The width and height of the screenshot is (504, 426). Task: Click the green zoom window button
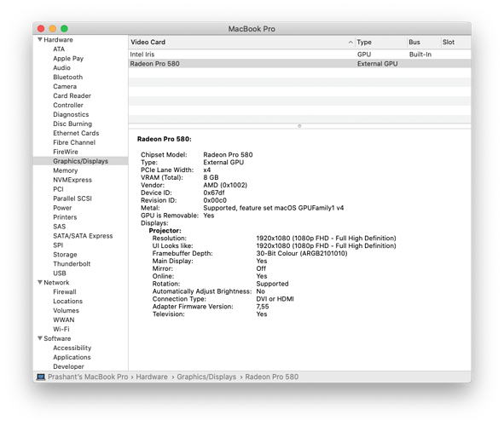click(64, 29)
